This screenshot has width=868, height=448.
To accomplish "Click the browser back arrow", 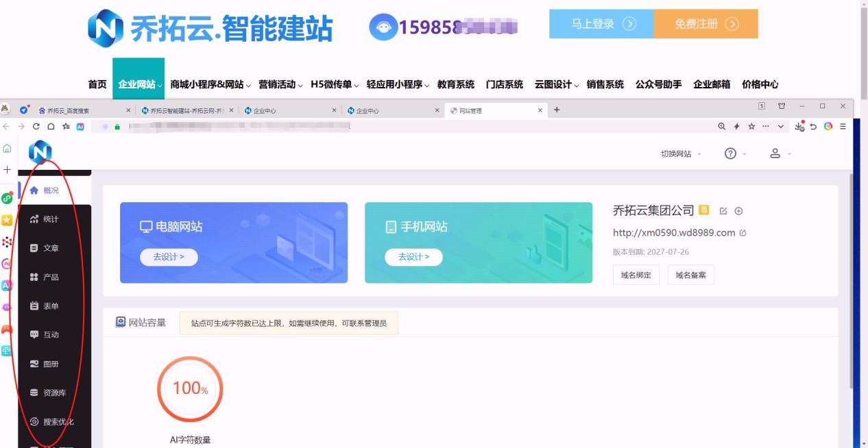I will pos(7,127).
